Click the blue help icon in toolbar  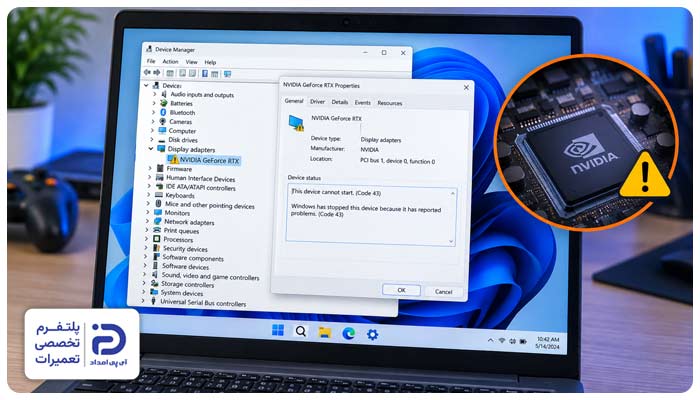click(x=204, y=74)
